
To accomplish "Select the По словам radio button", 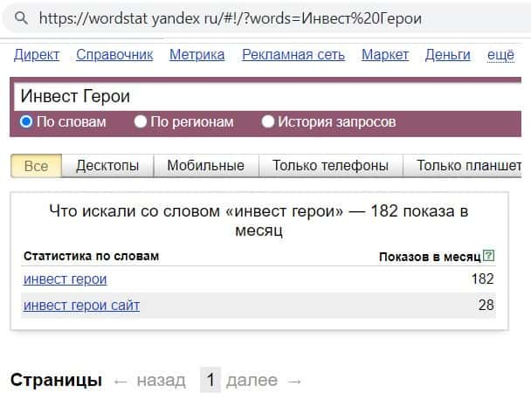I will tap(26, 122).
